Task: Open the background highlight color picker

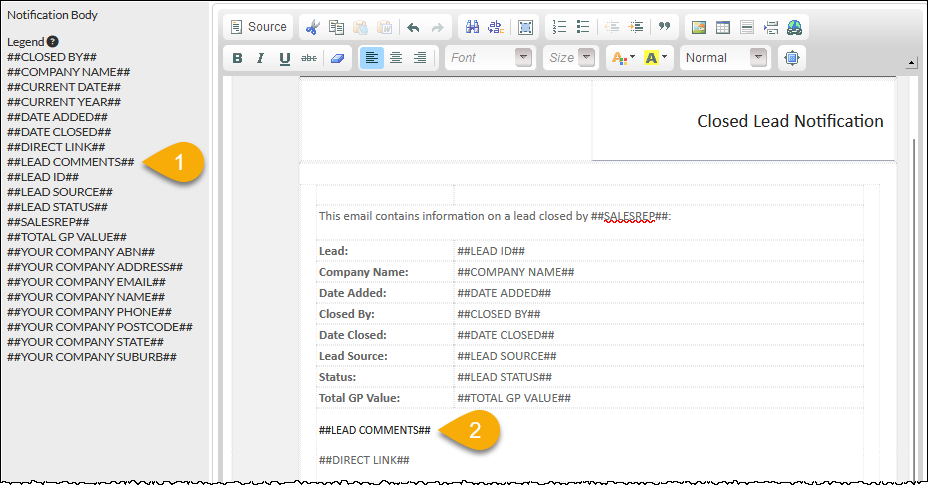Action: pos(656,58)
